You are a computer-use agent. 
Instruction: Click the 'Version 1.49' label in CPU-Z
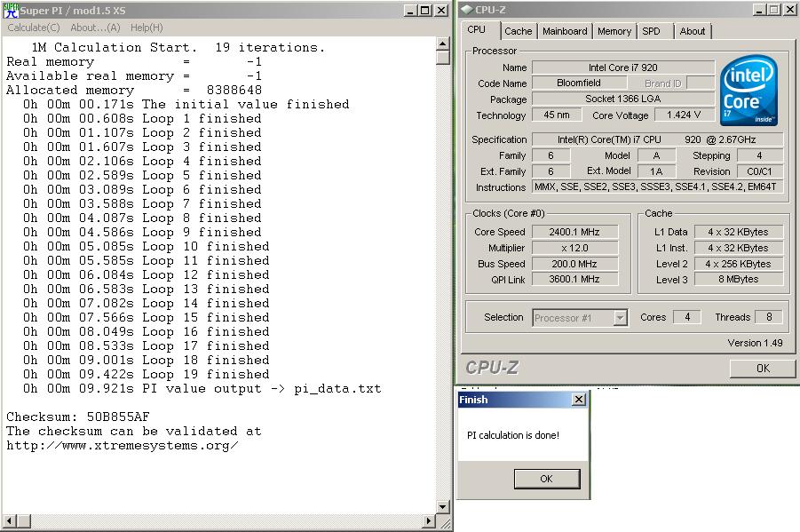[x=755, y=343]
